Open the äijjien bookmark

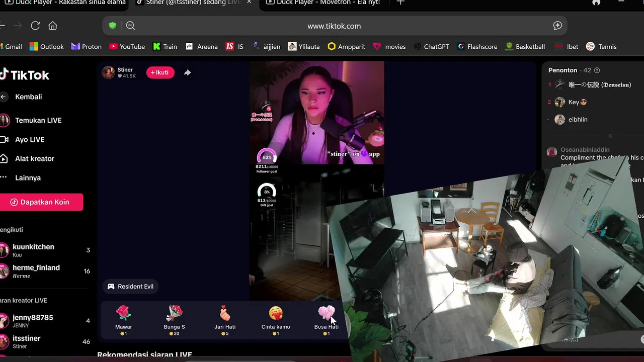pyautogui.click(x=266, y=46)
